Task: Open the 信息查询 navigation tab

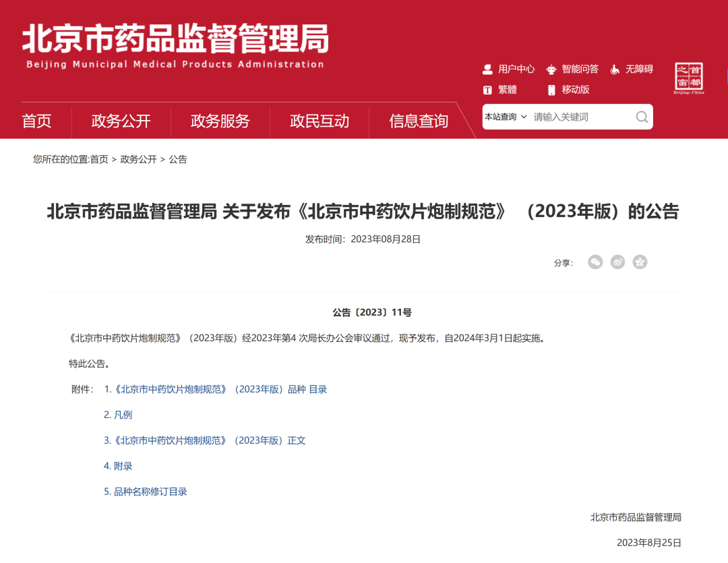Action: click(x=419, y=121)
